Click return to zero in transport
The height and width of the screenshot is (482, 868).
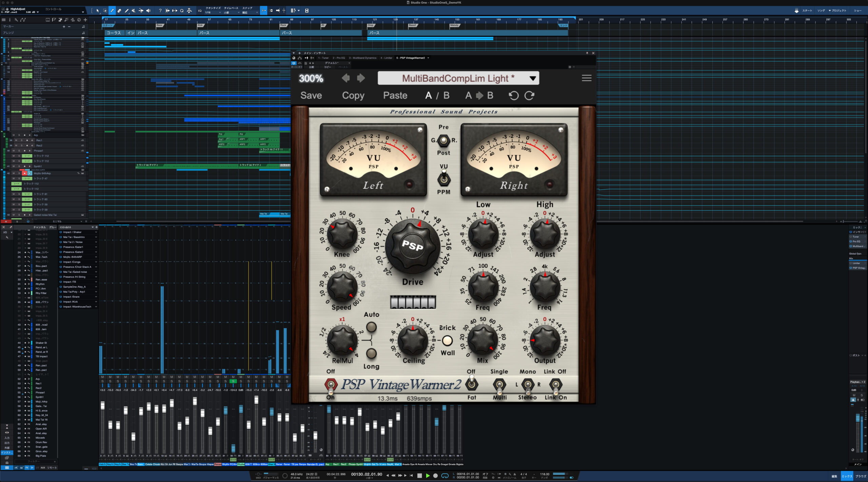pos(411,476)
